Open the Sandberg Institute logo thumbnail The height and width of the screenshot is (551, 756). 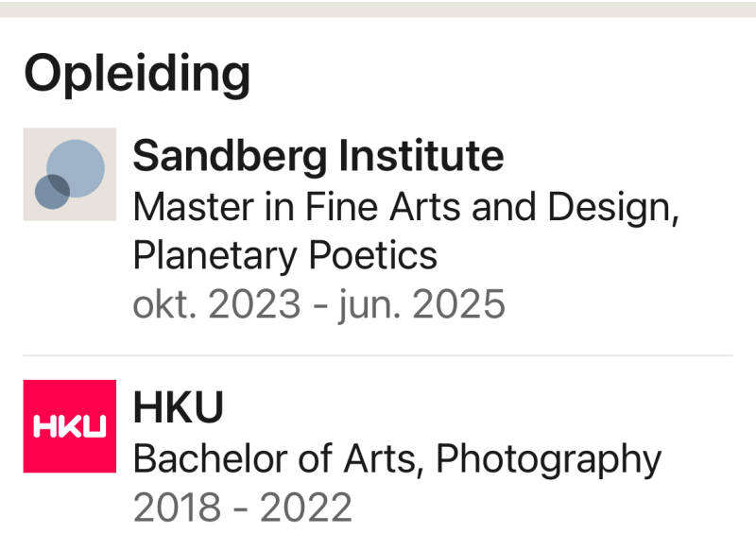pyautogui.click(x=69, y=174)
